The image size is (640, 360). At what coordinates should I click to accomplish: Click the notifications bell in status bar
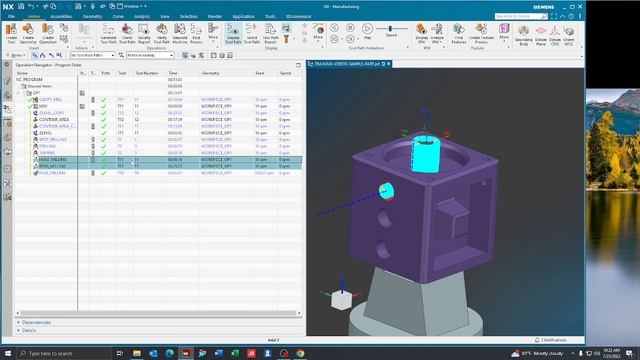(537, 340)
